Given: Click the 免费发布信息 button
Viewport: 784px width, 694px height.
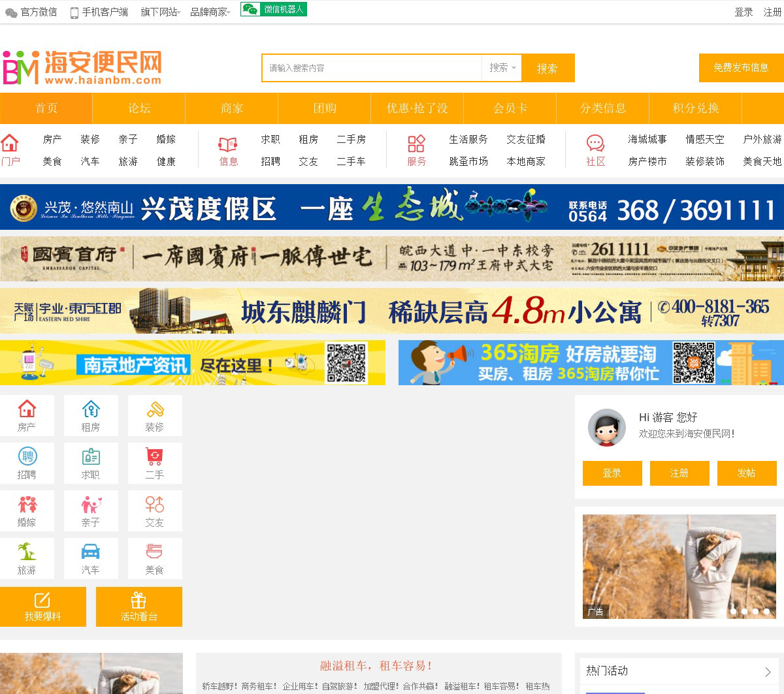Looking at the screenshot, I should [741, 68].
